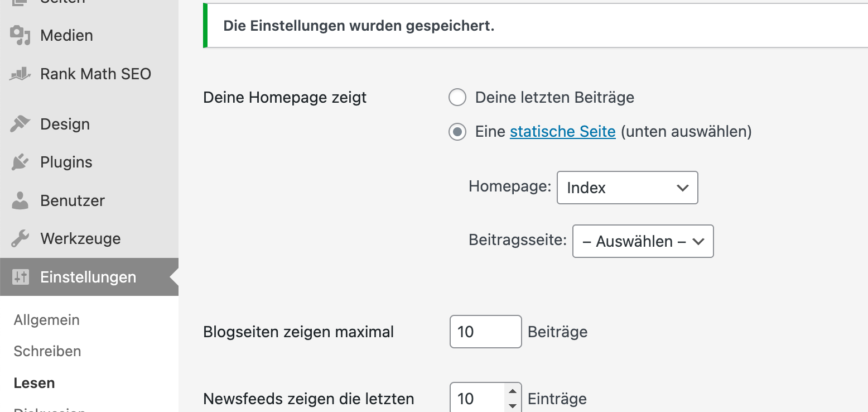The image size is (868, 412).
Task: Click the Medien camera icon
Action: tap(20, 35)
